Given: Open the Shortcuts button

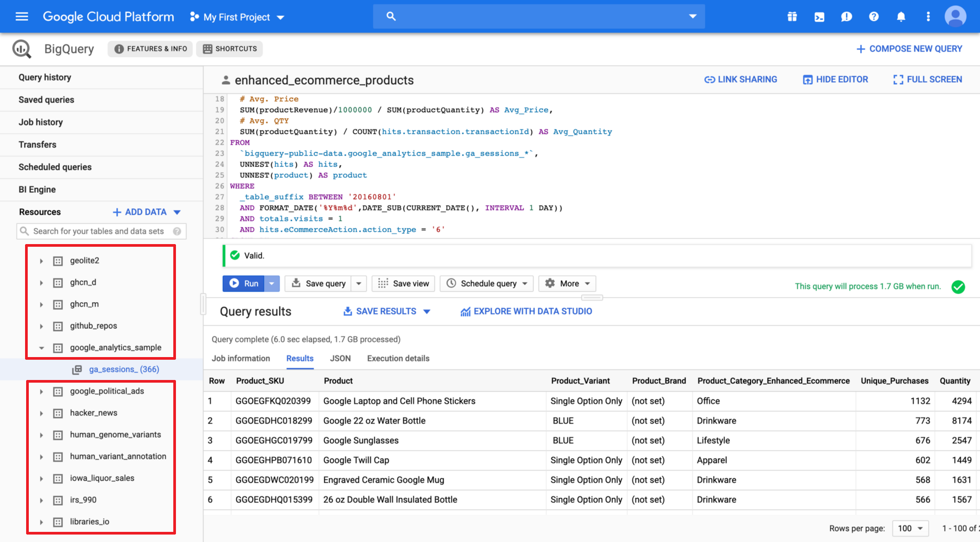Looking at the screenshot, I should pyautogui.click(x=230, y=48).
